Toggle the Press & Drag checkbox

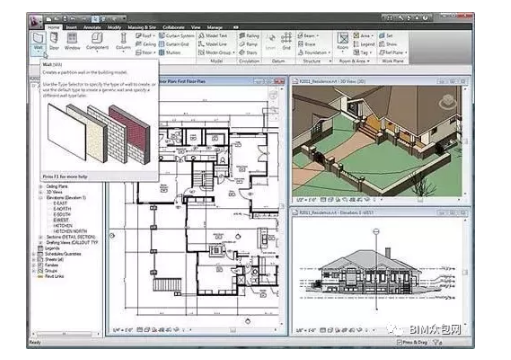(x=399, y=342)
